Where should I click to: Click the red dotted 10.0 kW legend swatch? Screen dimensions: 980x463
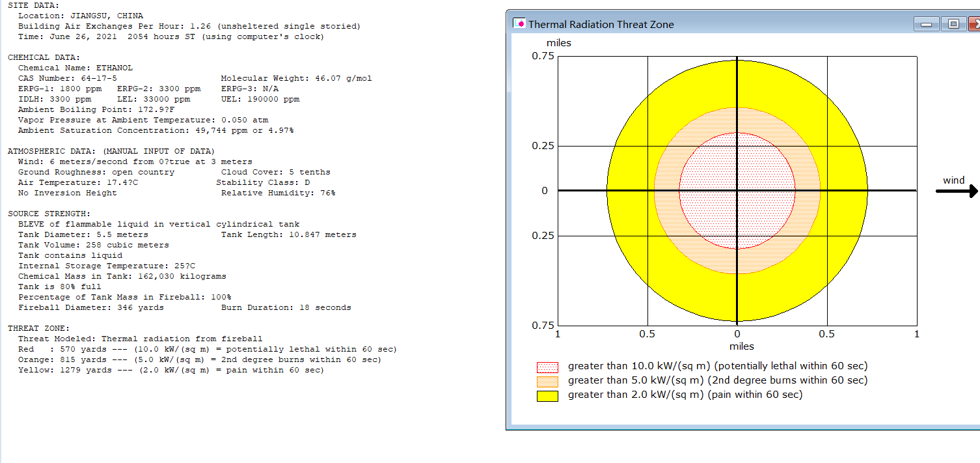[x=547, y=367]
